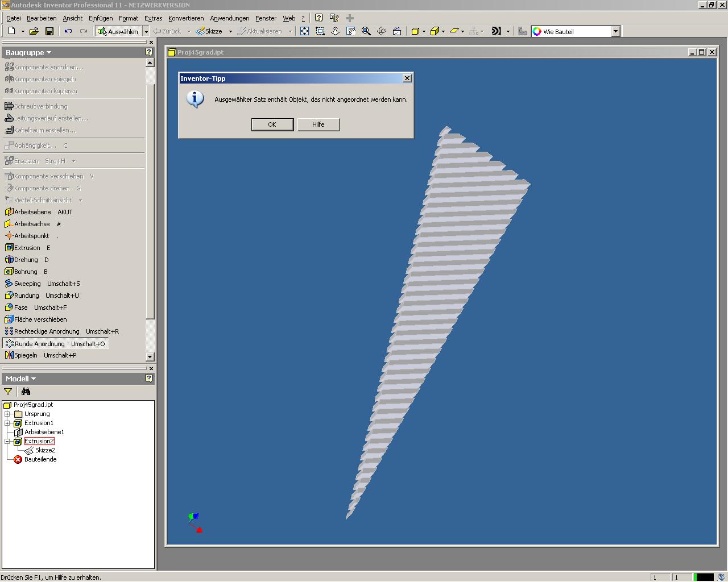The width and height of the screenshot is (728, 582).
Task: Click OK in the Inventor-Tipp dialog
Action: 272,124
